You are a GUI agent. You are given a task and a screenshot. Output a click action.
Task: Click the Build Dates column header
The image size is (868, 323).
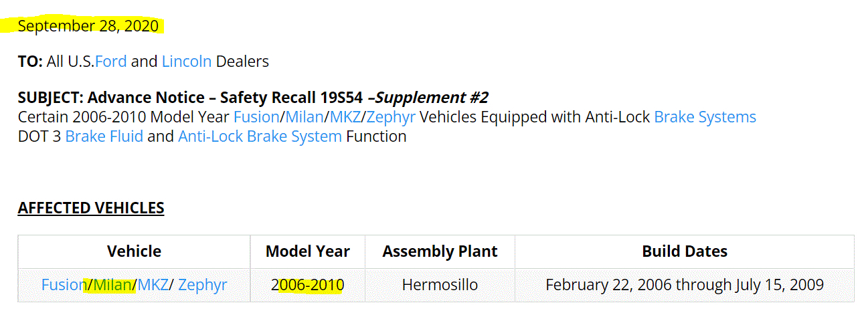click(684, 252)
